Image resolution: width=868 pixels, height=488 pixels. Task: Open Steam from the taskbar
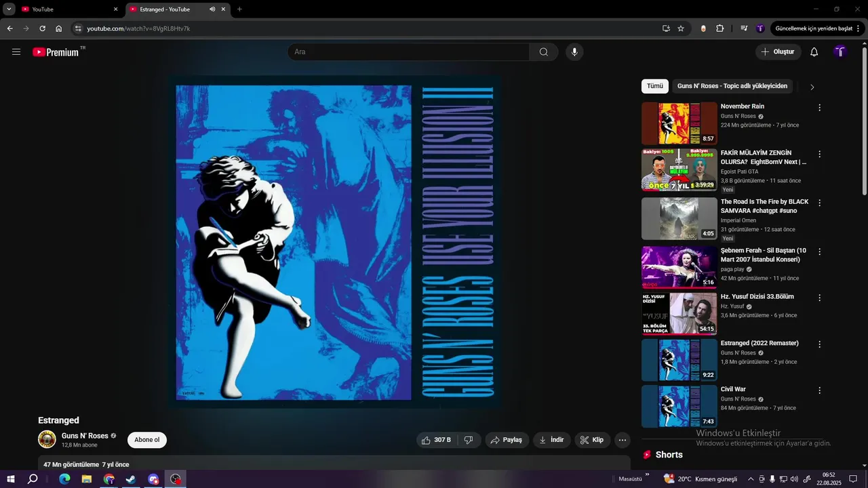[131, 479]
